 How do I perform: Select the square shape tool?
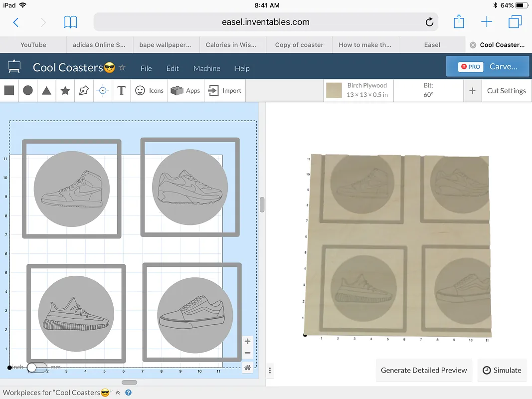click(9, 90)
